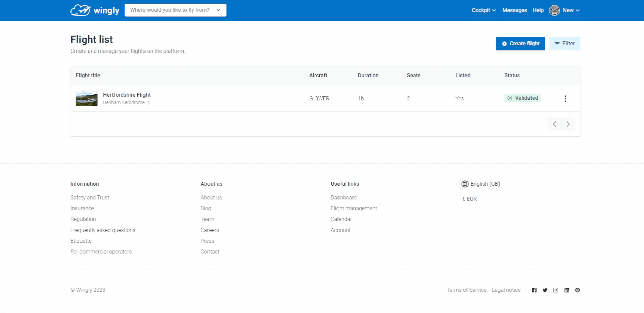Open Wingly LinkedIn page icon
Viewport: 644px width, 313px height.
click(x=567, y=290)
